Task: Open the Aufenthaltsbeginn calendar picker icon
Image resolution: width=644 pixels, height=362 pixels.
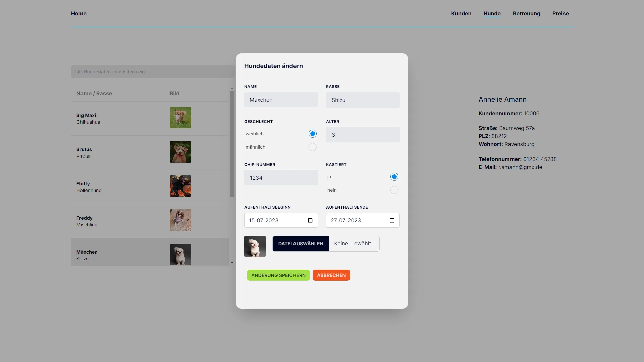Action: (310, 220)
